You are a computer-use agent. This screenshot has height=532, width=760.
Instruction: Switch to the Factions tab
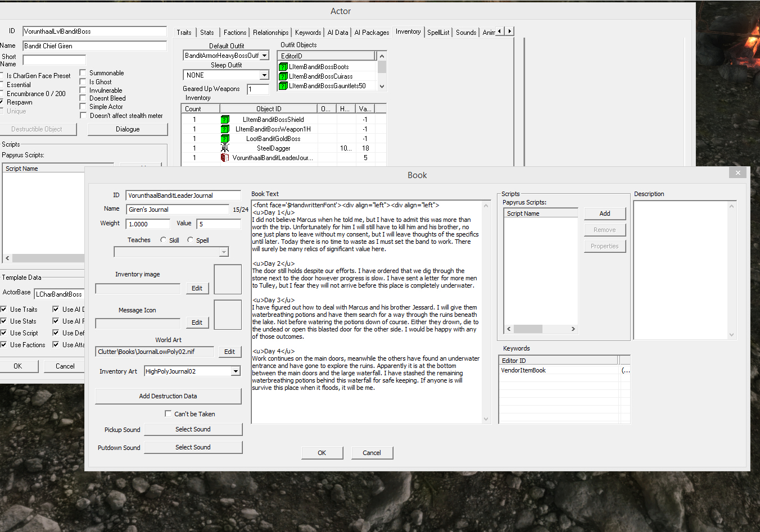click(x=235, y=33)
